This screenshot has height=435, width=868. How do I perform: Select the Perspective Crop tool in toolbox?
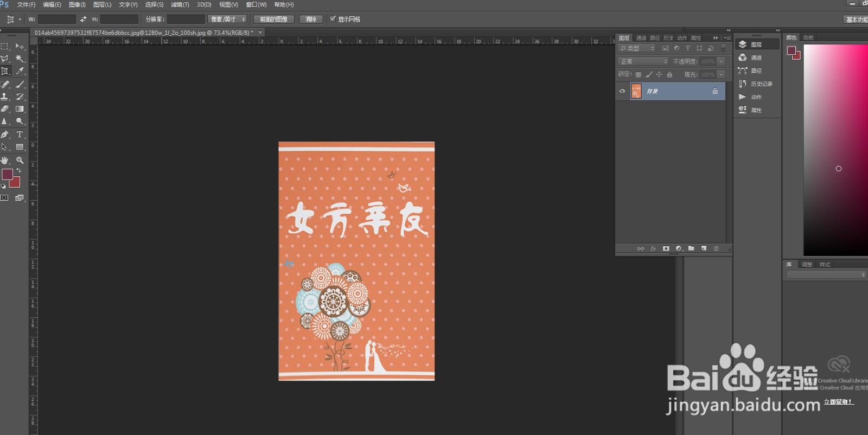click(5, 71)
